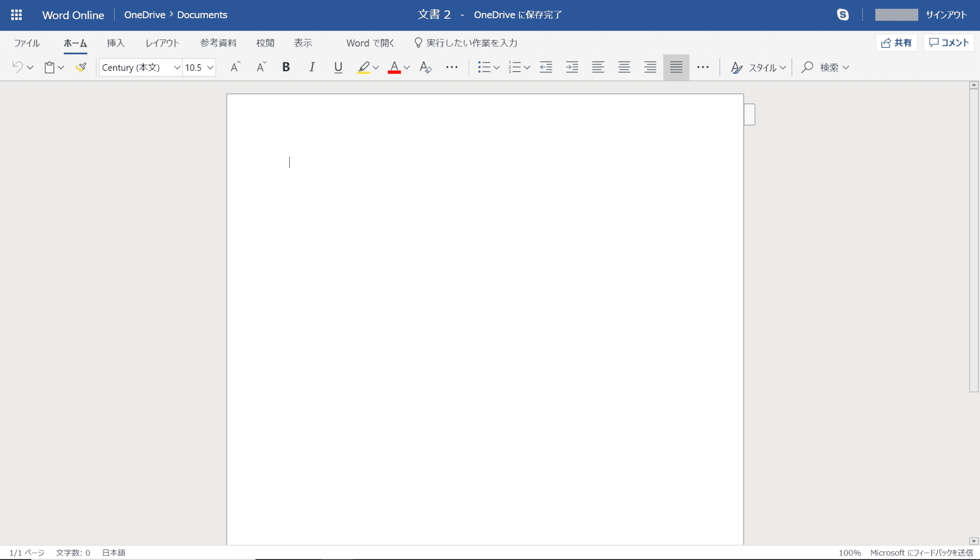Image resolution: width=980 pixels, height=560 pixels.
Task: Switch to the 挿入 tab
Action: pyautogui.click(x=116, y=43)
